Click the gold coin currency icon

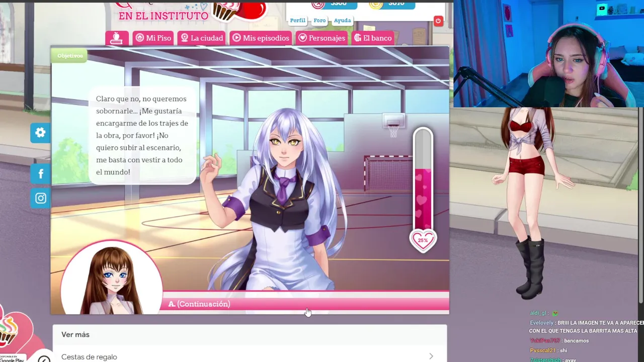click(376, 4)
